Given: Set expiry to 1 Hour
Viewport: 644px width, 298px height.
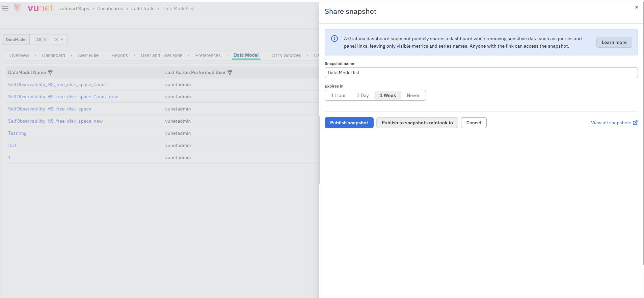Looking at the screenshot, I should [338, 95].
